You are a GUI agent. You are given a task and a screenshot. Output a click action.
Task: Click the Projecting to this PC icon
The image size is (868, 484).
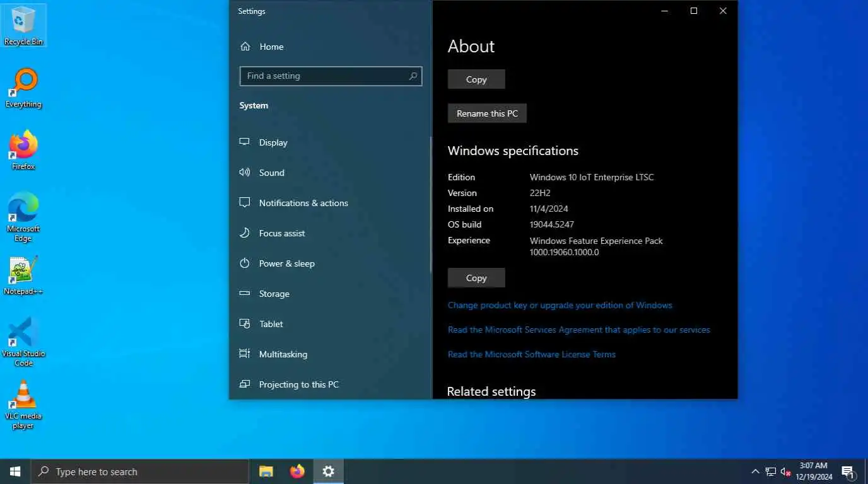[x=245, y=384]
